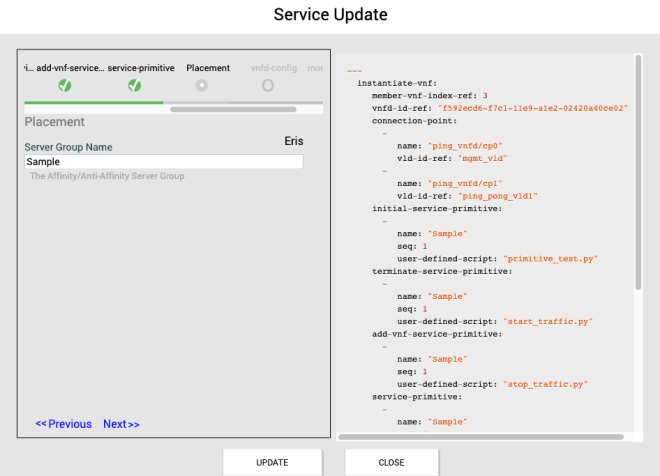
Task: Switch to the vnfd-config step label
Action: click(272, 68)
